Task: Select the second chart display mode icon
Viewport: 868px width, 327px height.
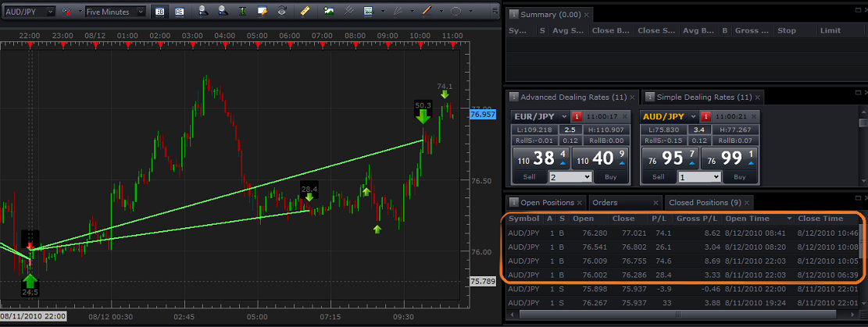Action: pos(179,11)
